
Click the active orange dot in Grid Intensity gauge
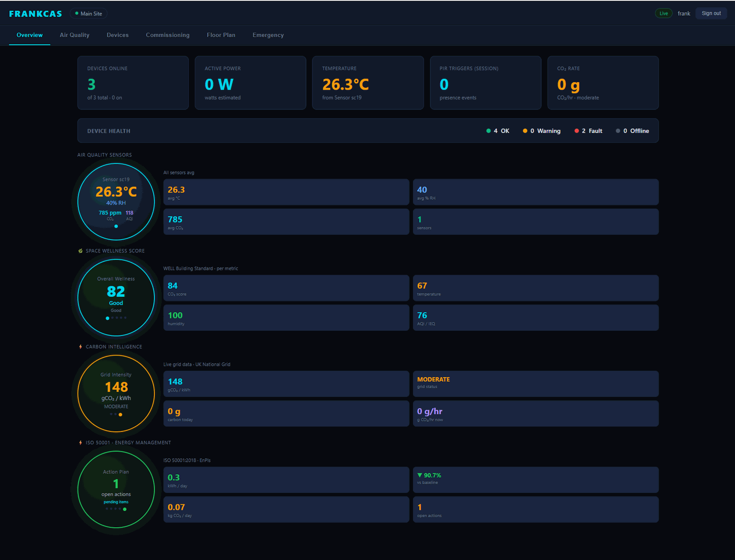[120, 414]
